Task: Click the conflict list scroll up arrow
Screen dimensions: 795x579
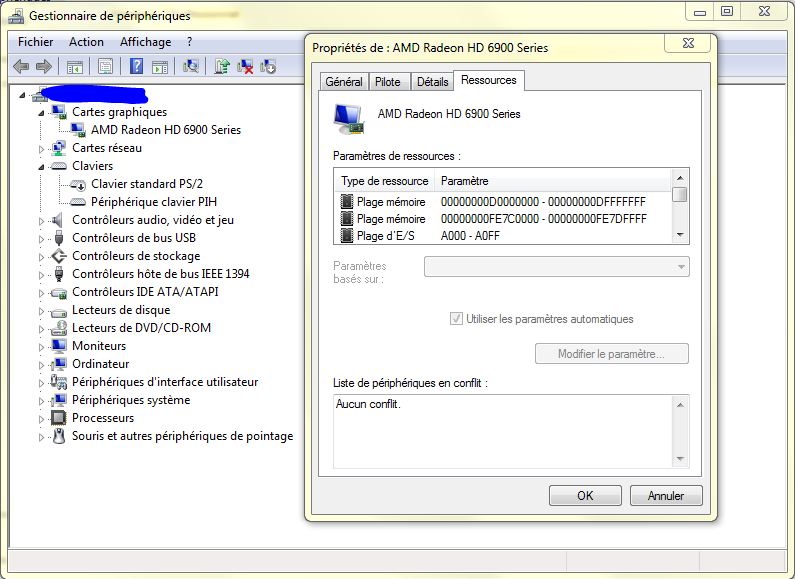Action: pyautogui.click(x=680, y=405)
